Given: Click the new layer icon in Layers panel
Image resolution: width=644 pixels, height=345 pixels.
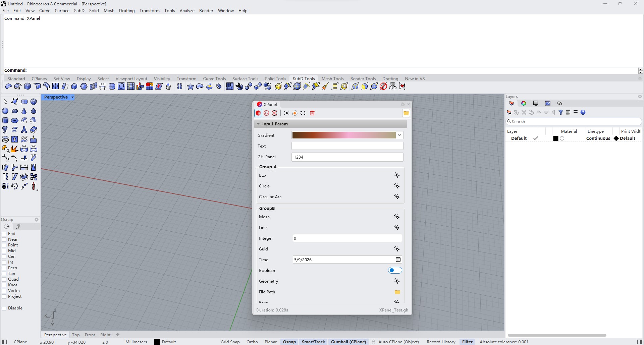Looking at the screenshot, I should click(x=509, y=112).
